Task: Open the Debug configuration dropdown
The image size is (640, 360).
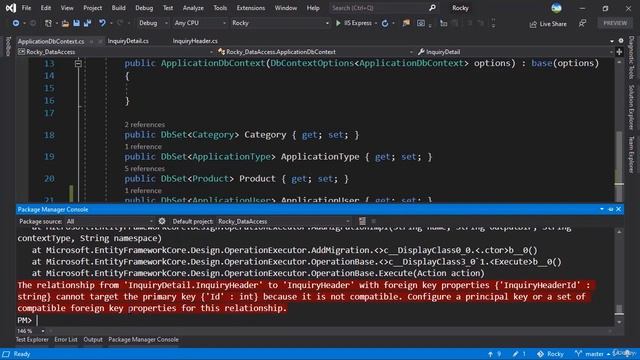Action: 153,23
